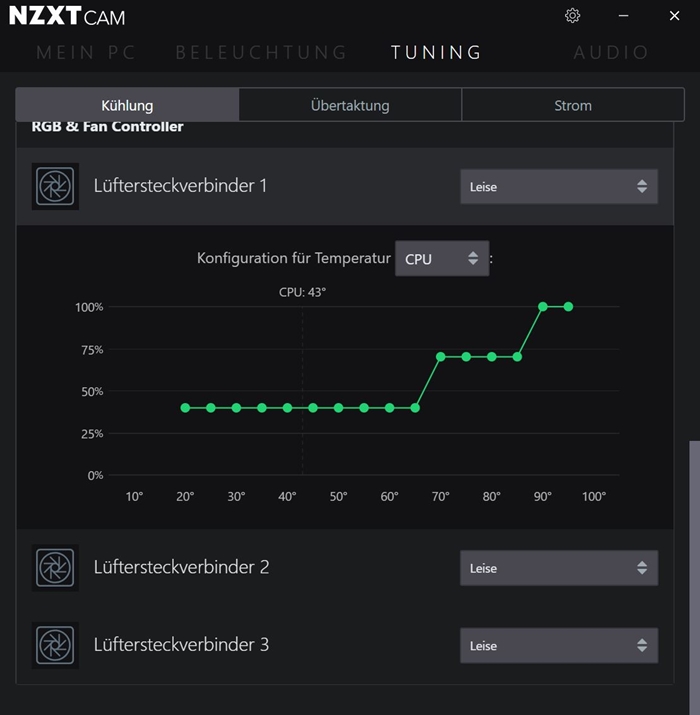Go to the Audio section
Image resolution: width=700 pixels, height=715 pixels.
(x=611, y=52)
